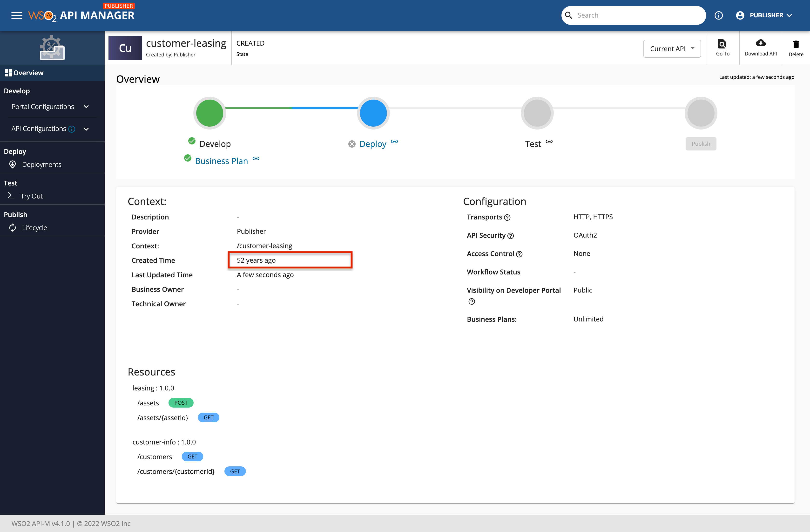Click the search magnifier icon

pos(569,15)
